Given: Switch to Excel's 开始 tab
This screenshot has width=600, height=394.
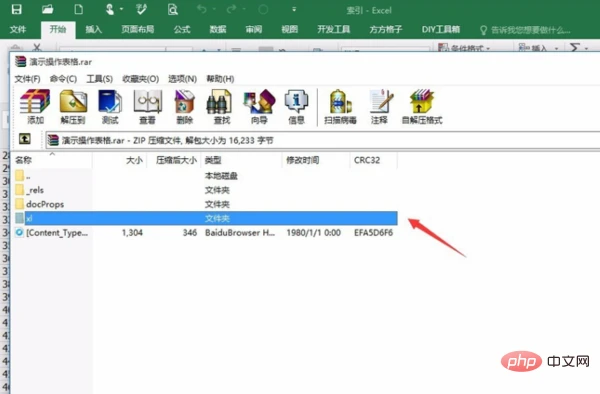Looking at the screenshot, I should click(58, 29).
